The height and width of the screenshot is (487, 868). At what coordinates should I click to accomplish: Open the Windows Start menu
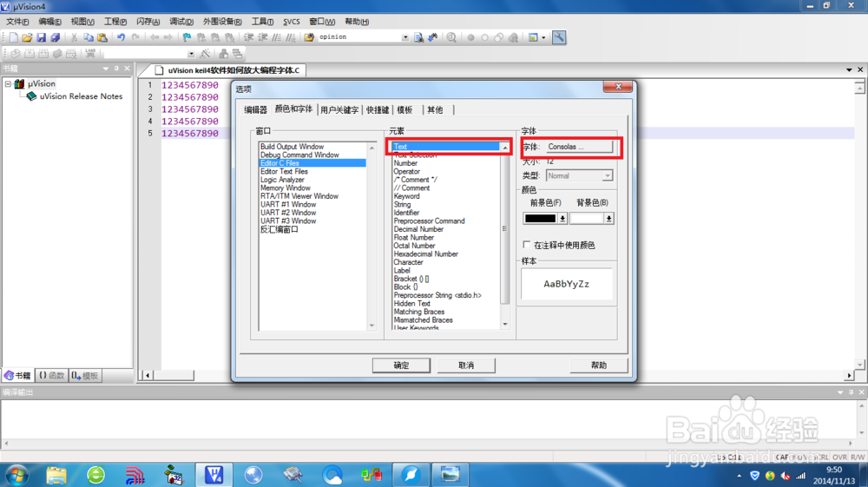(x=16, y=475)
